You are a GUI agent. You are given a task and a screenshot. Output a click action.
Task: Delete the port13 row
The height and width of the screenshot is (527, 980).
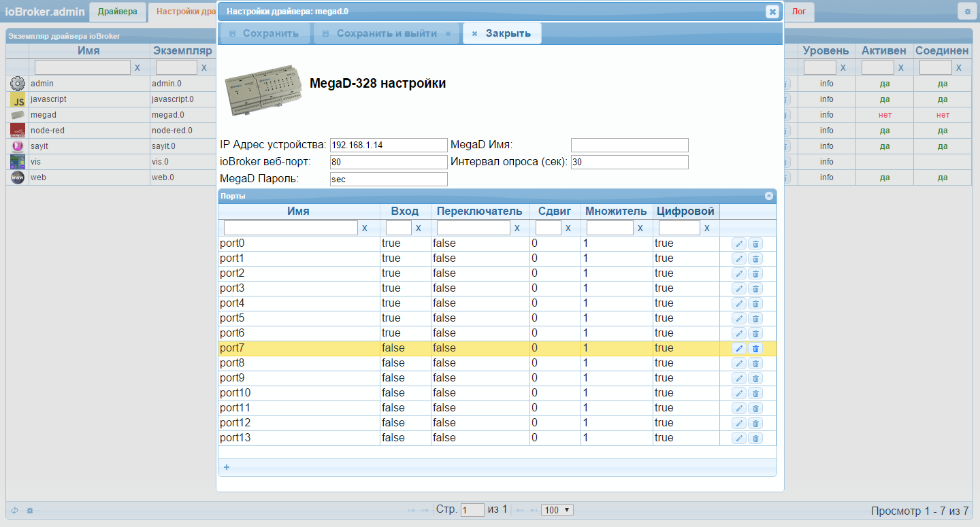point(755,438)
